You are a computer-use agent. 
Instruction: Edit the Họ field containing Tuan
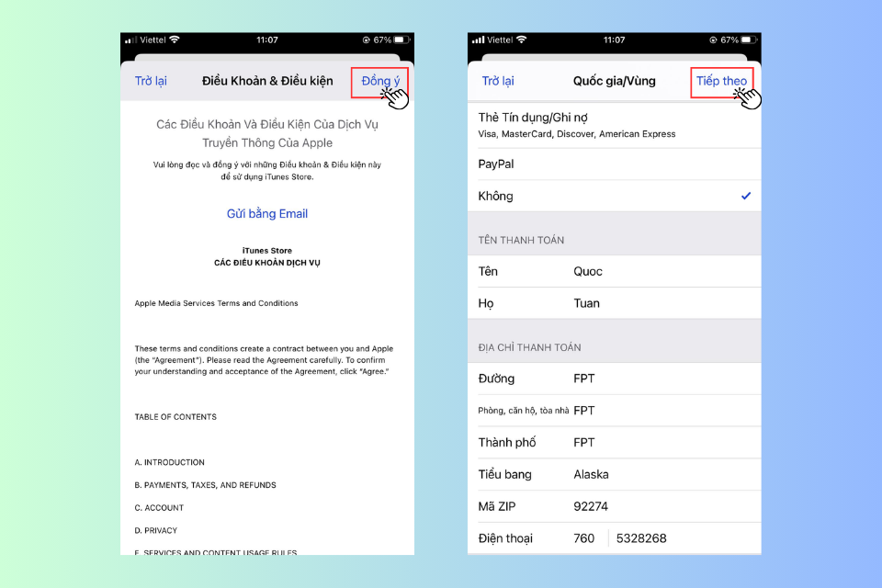click(615, 303)
